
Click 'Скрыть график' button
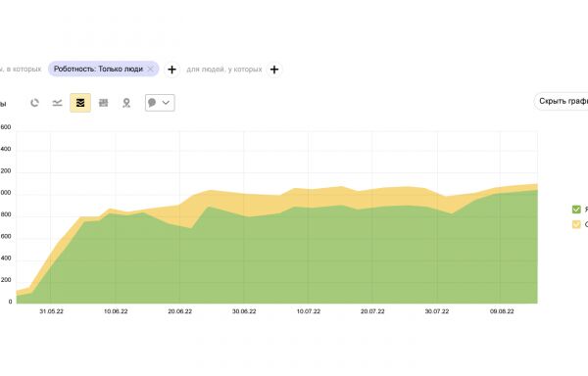[x=561, y=101]
